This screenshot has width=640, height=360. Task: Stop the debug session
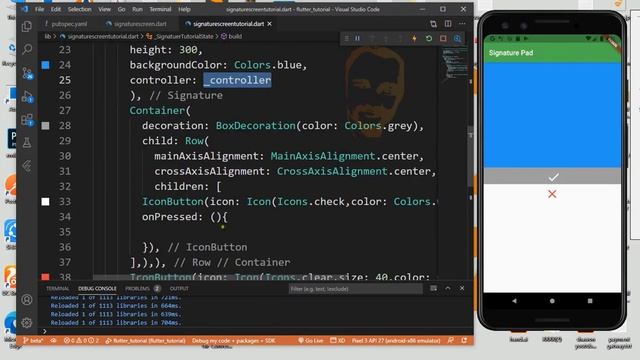(x=443, y=38)
